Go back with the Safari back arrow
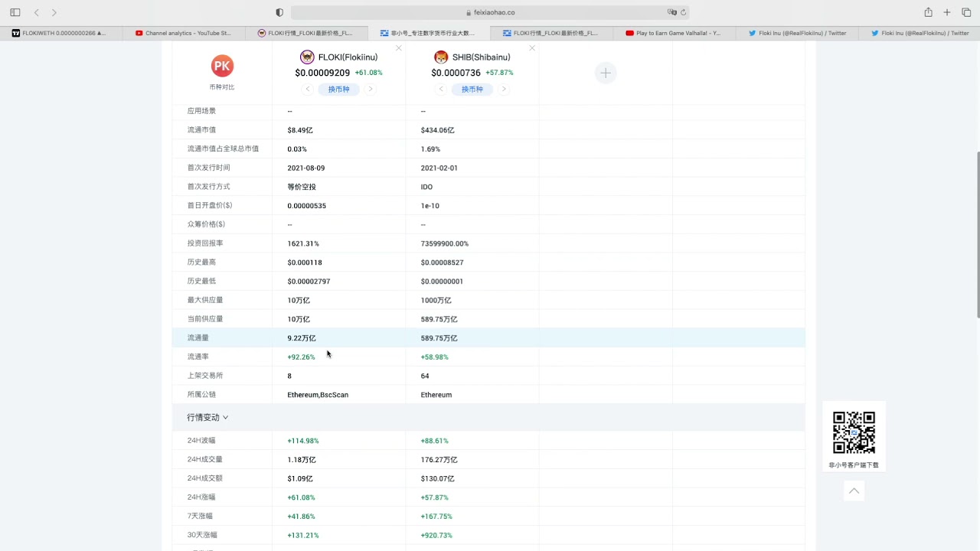This screenshot has height=551, width=980. 36,12
